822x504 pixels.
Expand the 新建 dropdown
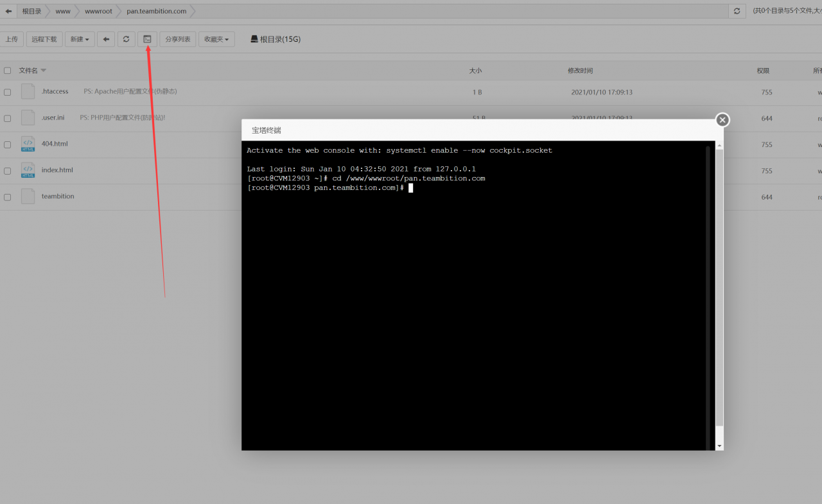(80, 39)
